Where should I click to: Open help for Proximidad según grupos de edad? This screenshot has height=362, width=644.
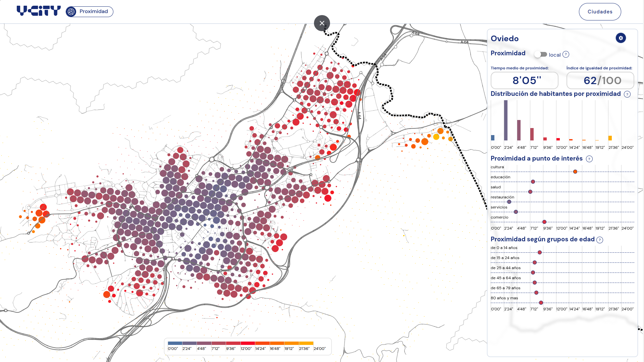(600, 240)
